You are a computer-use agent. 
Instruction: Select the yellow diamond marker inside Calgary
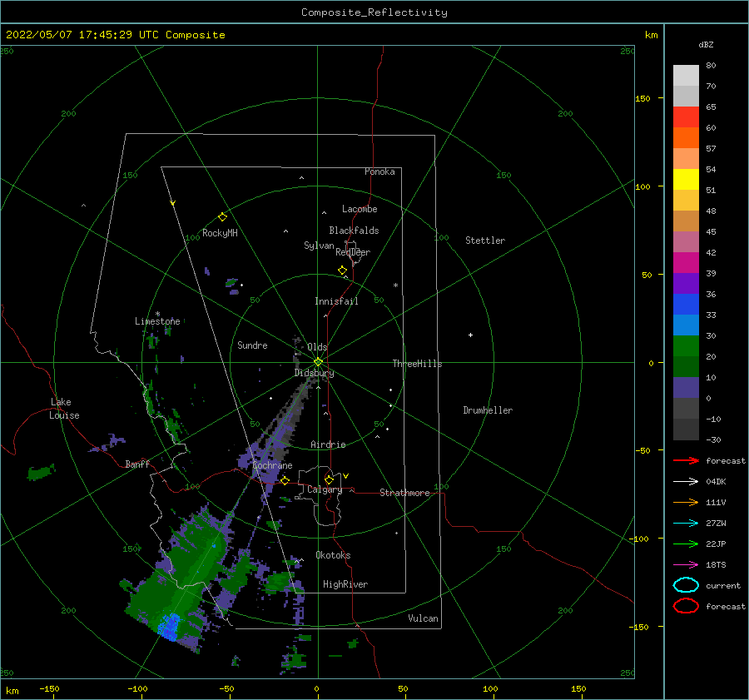pos(329,479)
